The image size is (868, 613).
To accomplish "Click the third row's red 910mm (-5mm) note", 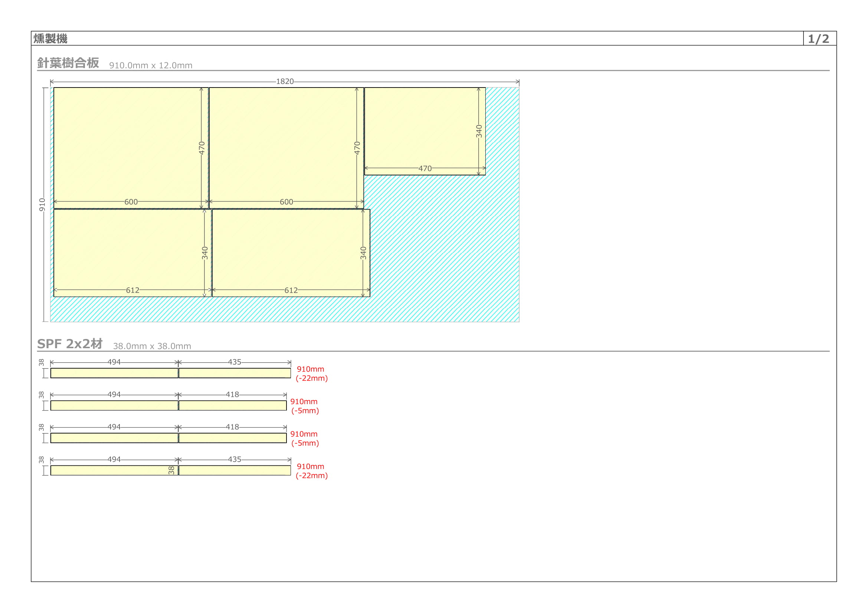I will click(x=305, y=438).
